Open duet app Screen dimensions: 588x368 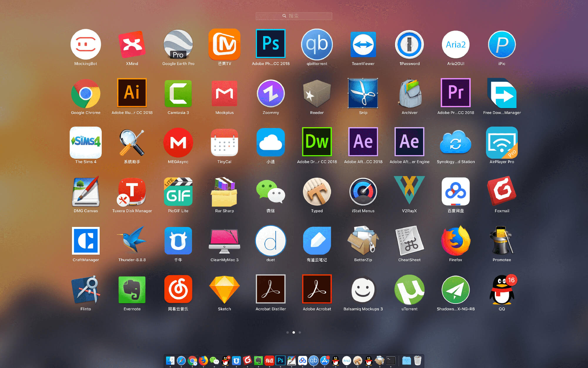pyautogui.click(x=270, y=241)
